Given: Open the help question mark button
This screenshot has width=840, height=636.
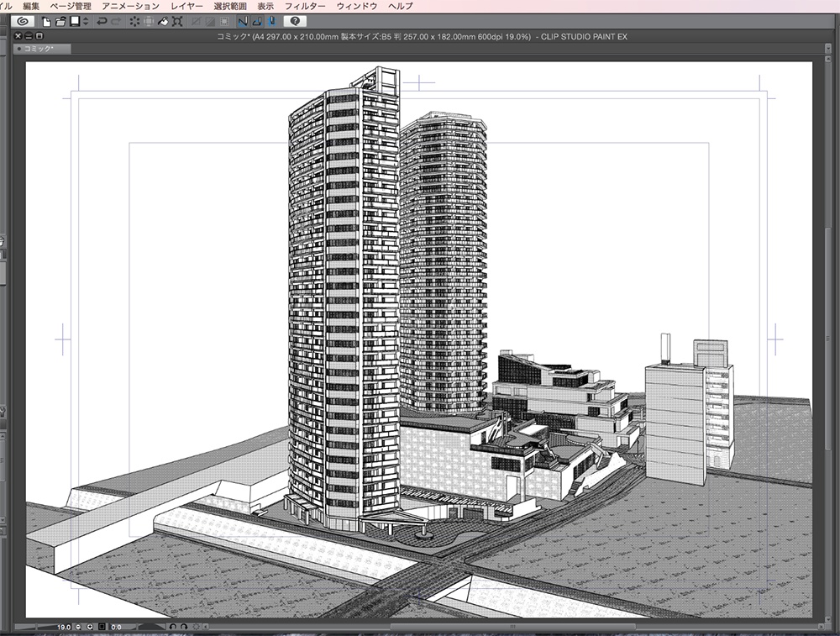Looking at the screenshot, I should [x=295, y=20].
